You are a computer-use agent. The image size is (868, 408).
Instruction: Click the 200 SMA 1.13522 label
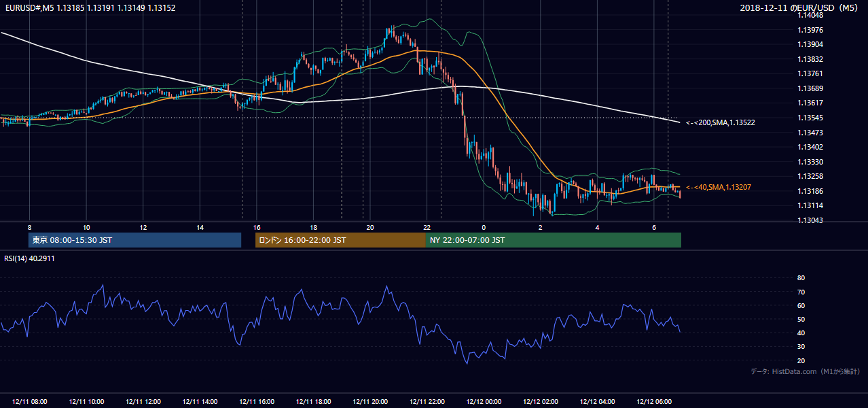pyautogui.click(x=720, y=123)
